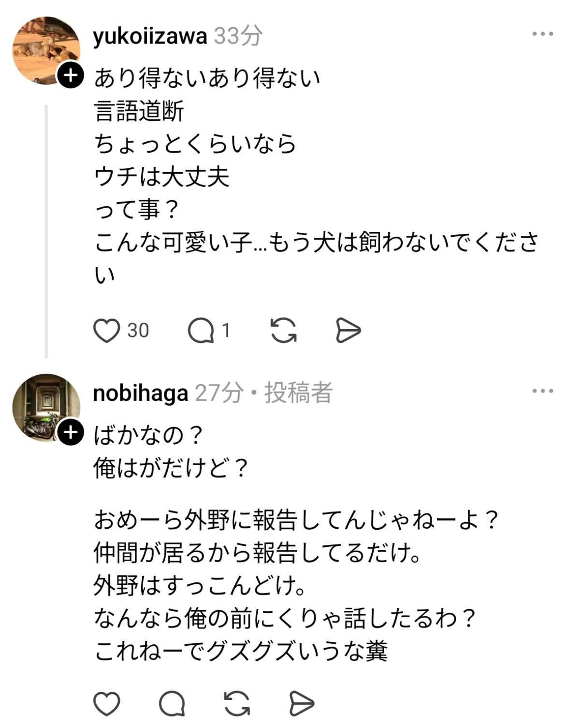The height and width of the screenshot is (728, 580).
Task: Open more options for yukoiizawa's post
Action: pyautogui.click(x=542, y=34)
